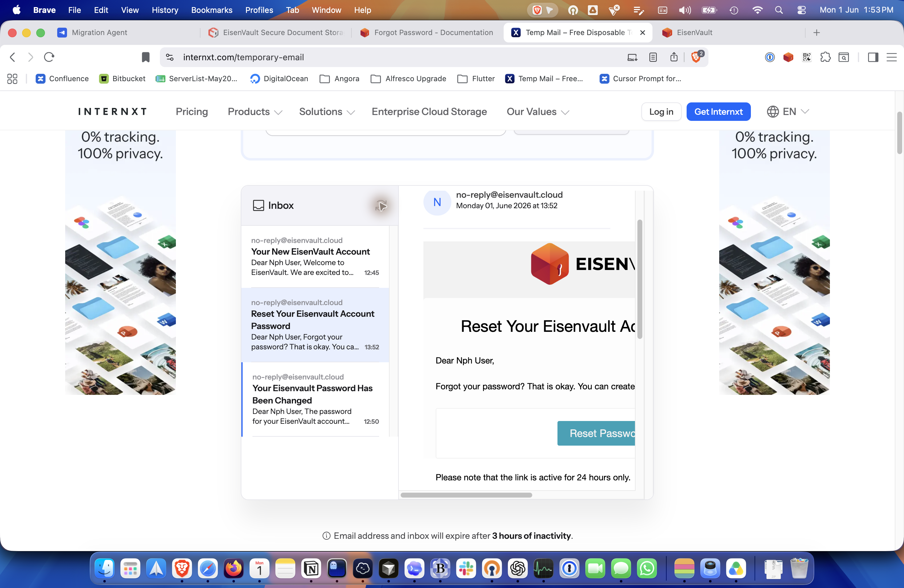
Task: Open the History menu
Action: pyautogui.click(x=165, y=10)
